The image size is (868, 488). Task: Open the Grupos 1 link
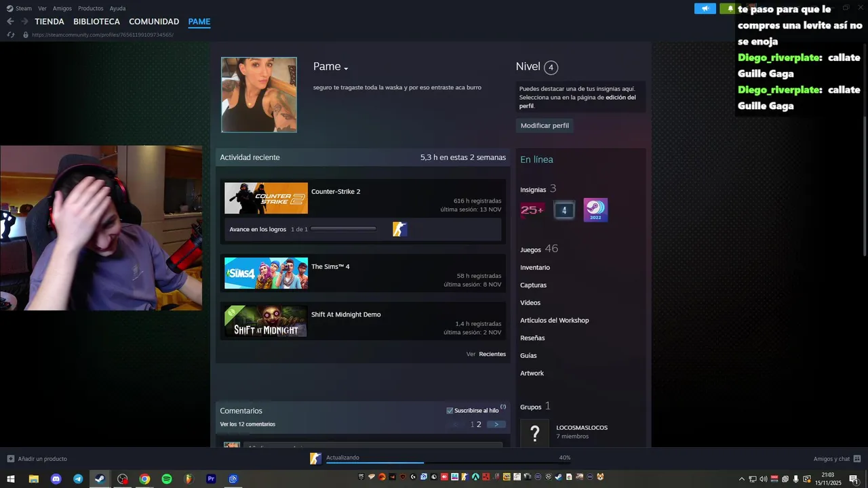click(x=535, y=407)
